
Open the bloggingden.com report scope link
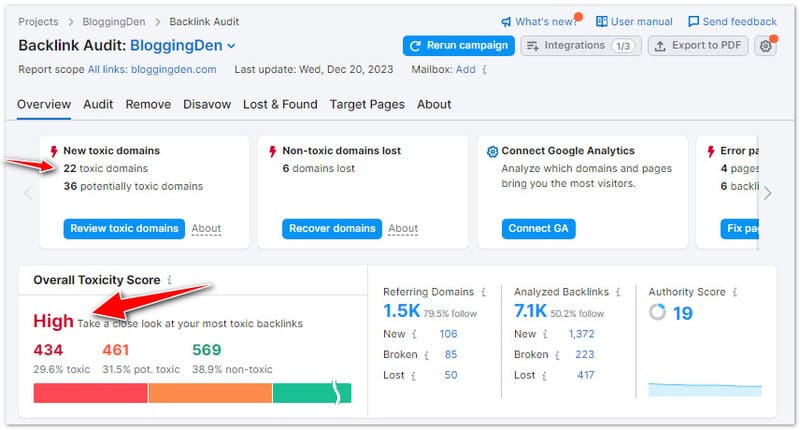(152, 70)
